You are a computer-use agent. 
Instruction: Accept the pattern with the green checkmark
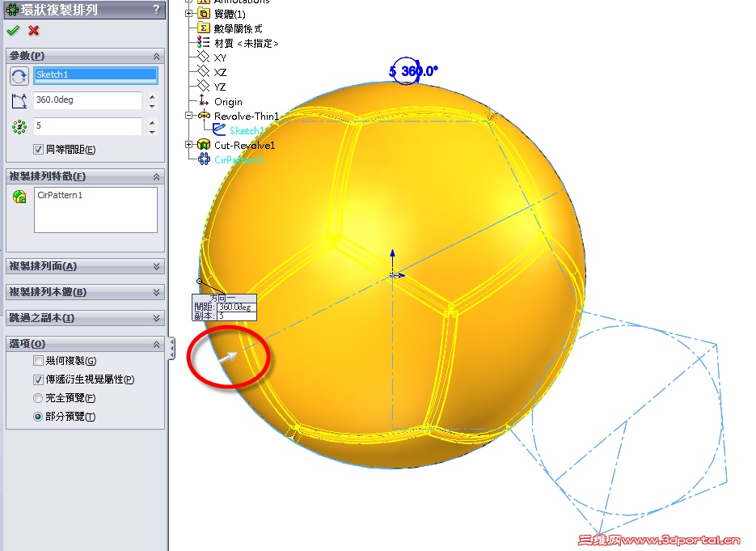click(13, 31)
